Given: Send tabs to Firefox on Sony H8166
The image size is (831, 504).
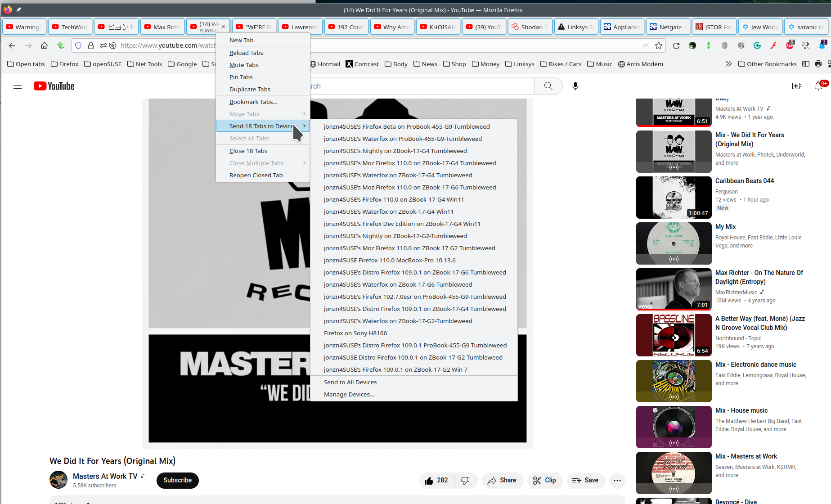Looking at the screenshot, I should (x=414, y=333).
